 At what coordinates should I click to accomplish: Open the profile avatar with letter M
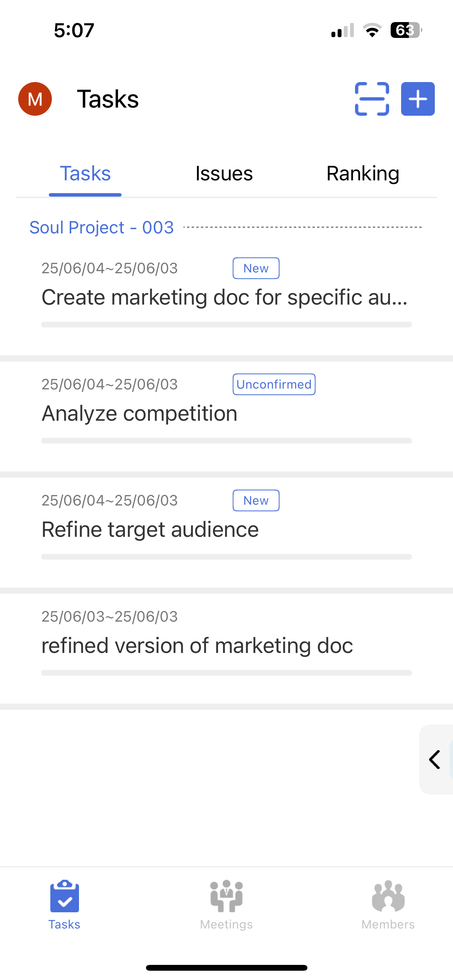(35, 99)
